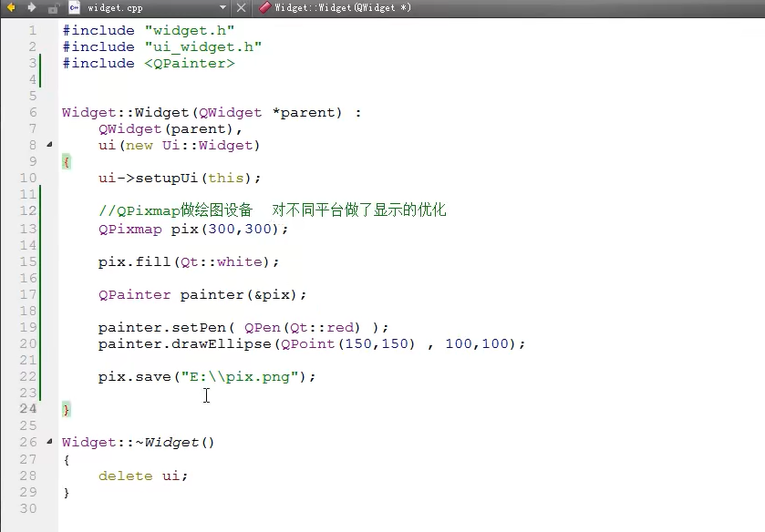Screen dimensions: 765x532
Task: Click line number 13 in the gutter
Action: pos(28,229)
